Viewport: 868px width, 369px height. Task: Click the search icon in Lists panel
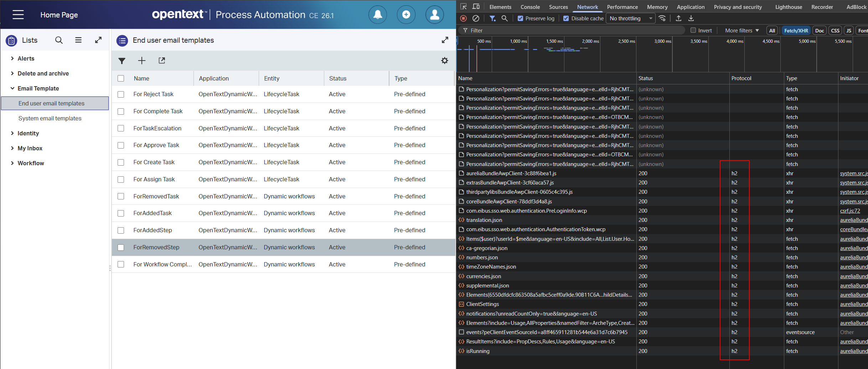tap(59, 40)
